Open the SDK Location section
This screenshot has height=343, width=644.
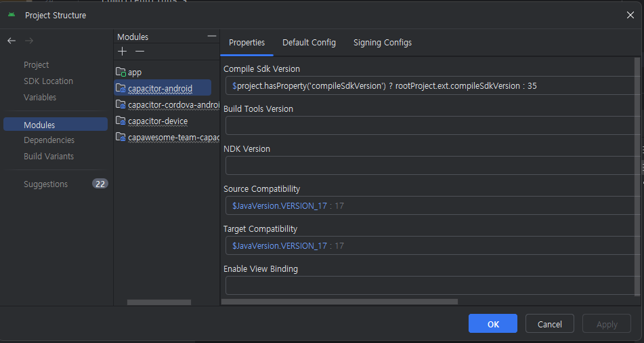point(49,81)
